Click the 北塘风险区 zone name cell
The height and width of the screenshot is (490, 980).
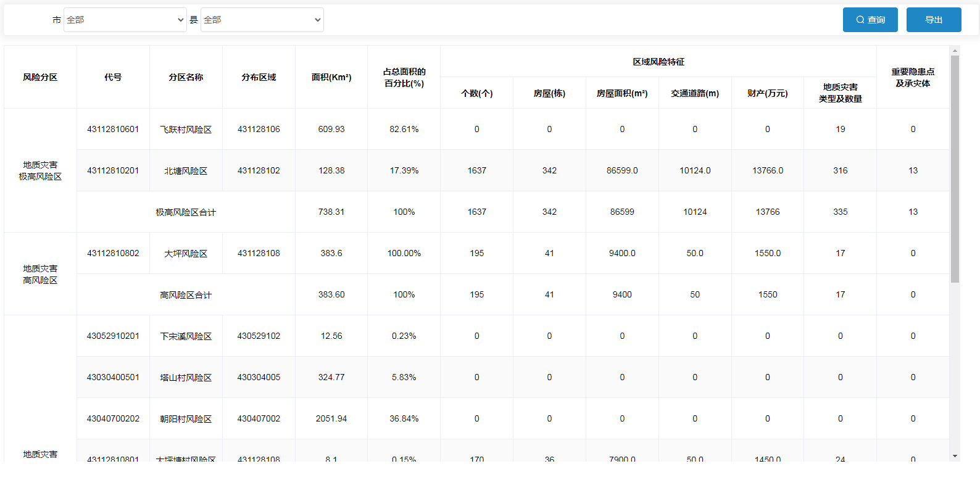[x=186, y=171]
